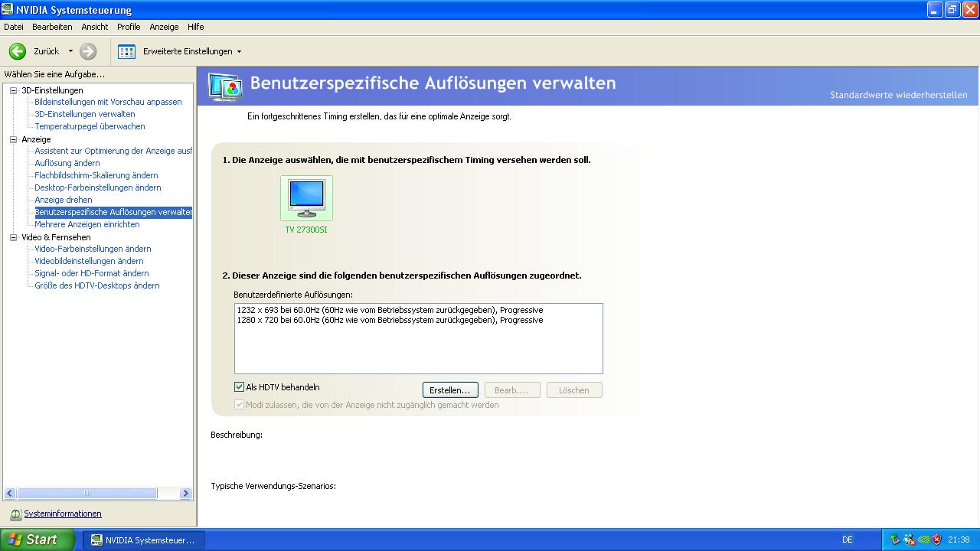Click the red security shield tray icon

tap(937, 540)
